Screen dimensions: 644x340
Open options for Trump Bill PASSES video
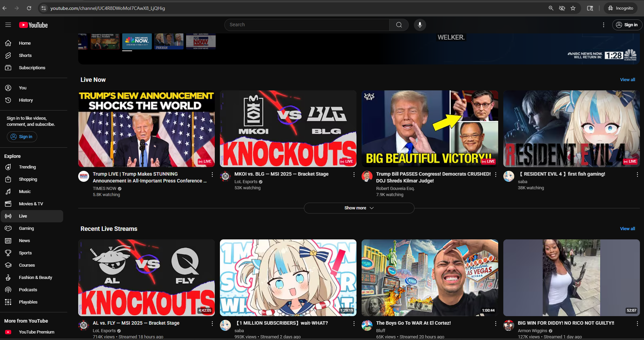coord(495,175)
